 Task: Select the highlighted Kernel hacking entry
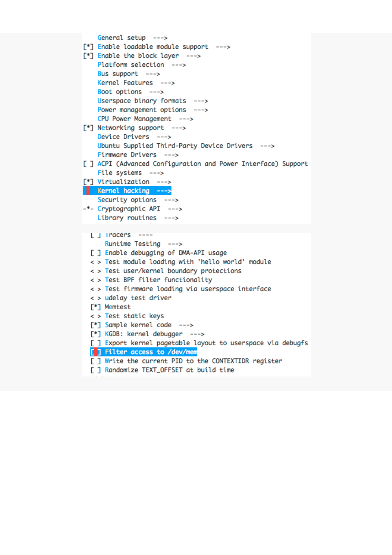click(135, 191)
